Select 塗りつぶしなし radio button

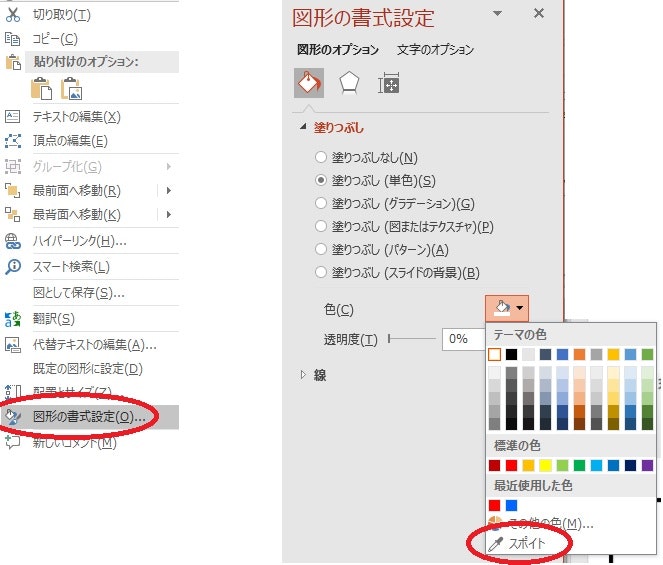pos(321,157)
